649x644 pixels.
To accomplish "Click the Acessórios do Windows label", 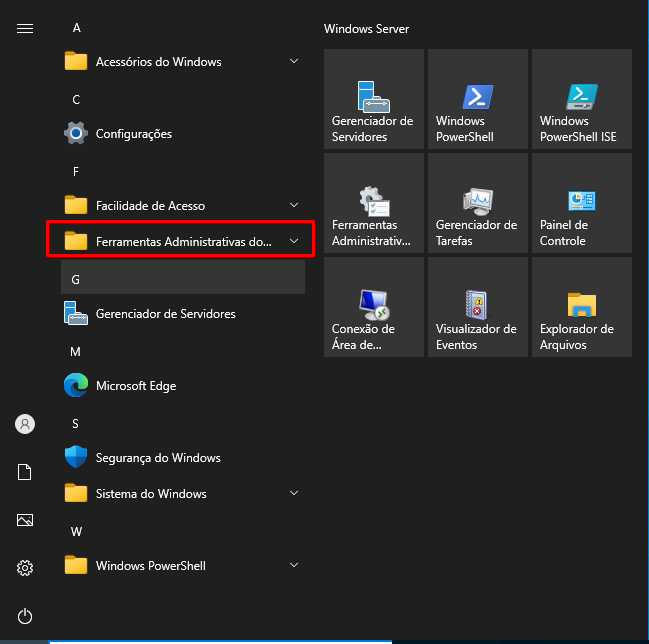I will 159,62.
